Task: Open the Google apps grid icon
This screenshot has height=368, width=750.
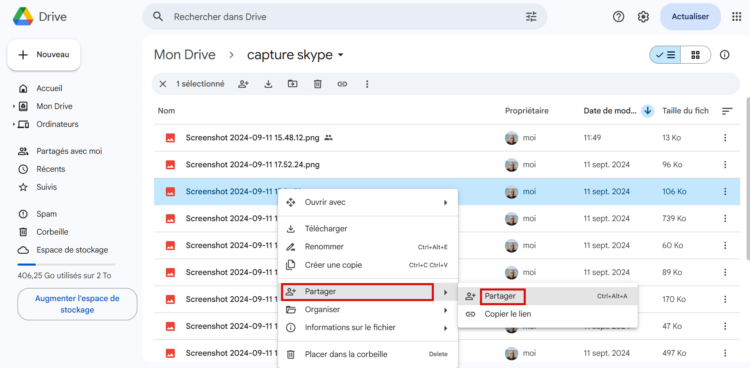Action: click(737, 17)
